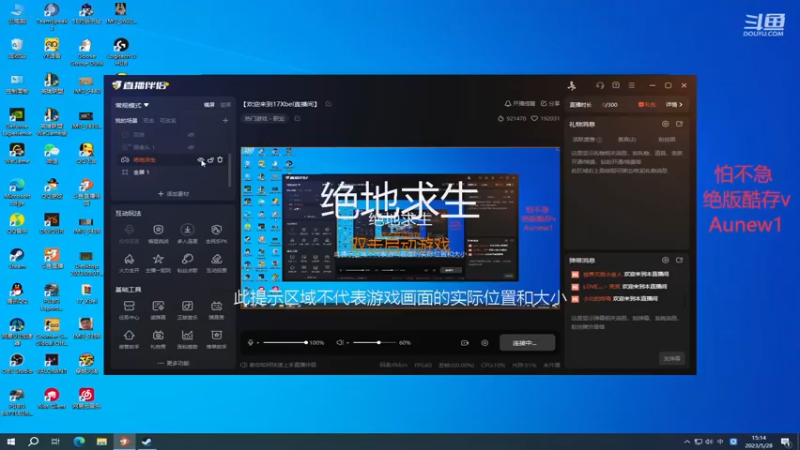The height and width of the screenshot is (450, 800).
Task: Show hidden system tray icons chevron
Action: (687, 442)
